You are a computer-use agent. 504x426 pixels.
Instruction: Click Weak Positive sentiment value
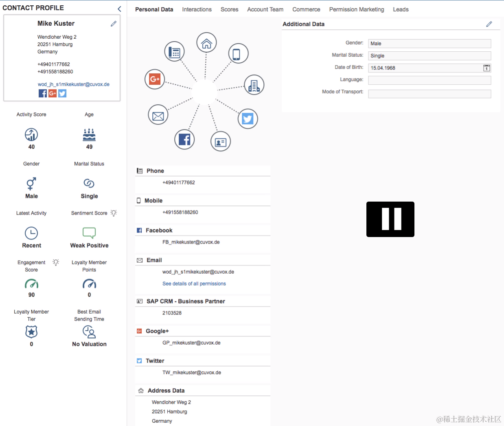(89, 245)
